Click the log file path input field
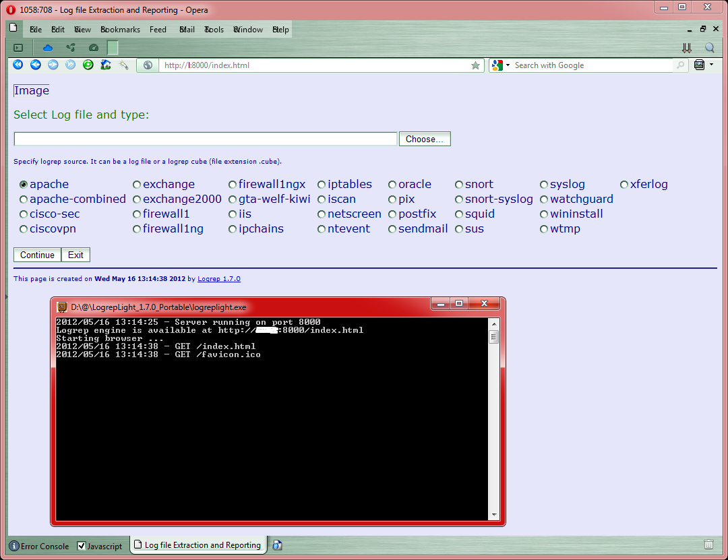Image resolution: width=728 pixels, height=560 pixels. (x=206, y=139)
